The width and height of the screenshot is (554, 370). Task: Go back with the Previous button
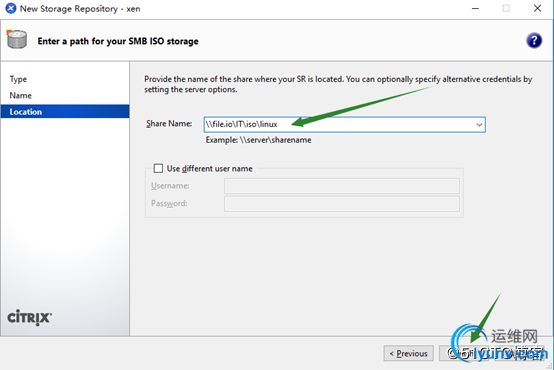pos(408,353)
